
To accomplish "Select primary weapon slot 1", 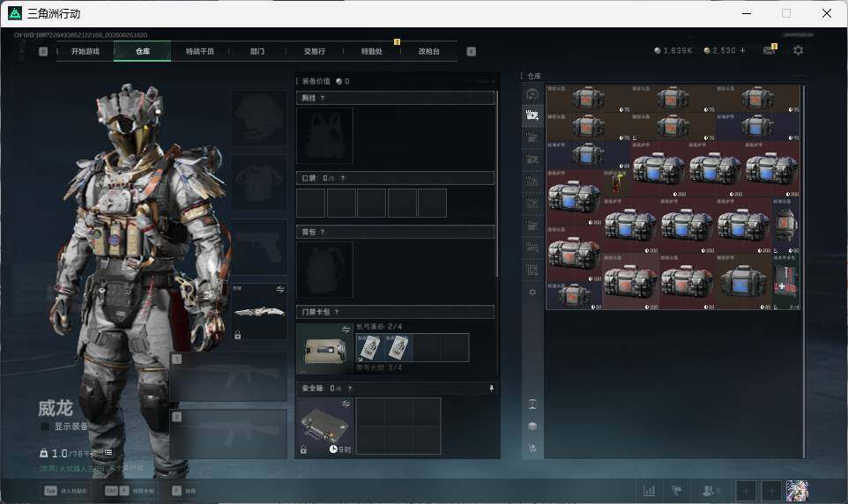I will click(229, 377).
